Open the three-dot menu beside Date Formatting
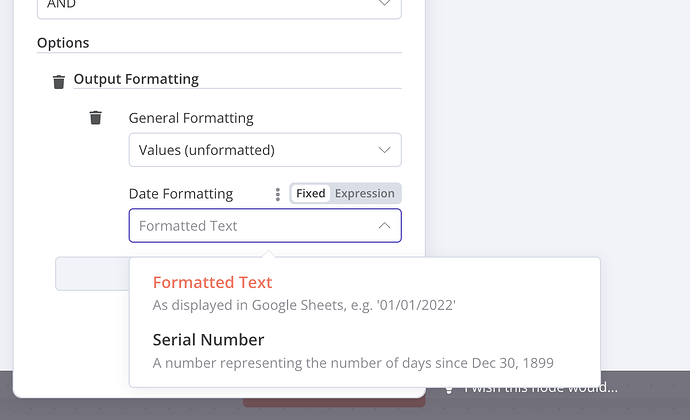Image resolution: width=690 pixels, height=420 pixels. click(278, 194)
